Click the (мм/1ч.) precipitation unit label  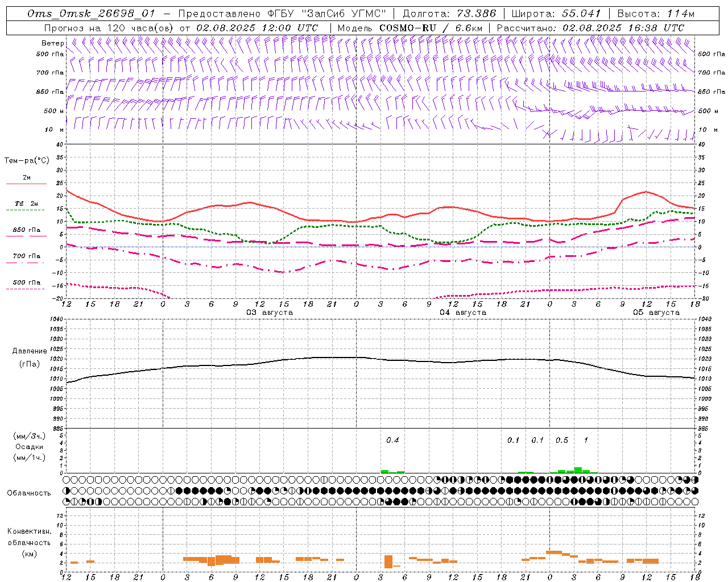pos(29,458)
